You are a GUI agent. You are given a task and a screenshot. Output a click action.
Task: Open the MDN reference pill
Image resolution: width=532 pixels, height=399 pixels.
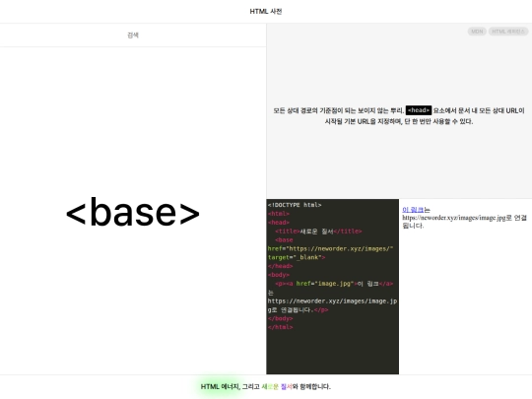[477, 32]
